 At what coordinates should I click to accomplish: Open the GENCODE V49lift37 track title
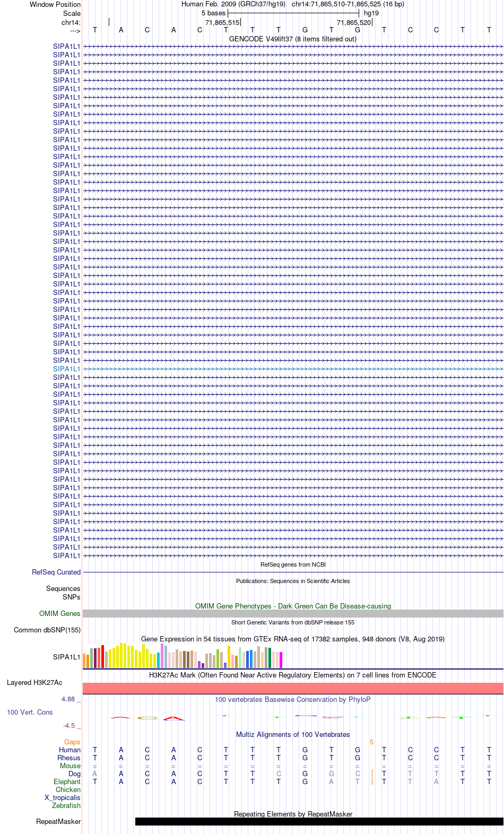293,39
